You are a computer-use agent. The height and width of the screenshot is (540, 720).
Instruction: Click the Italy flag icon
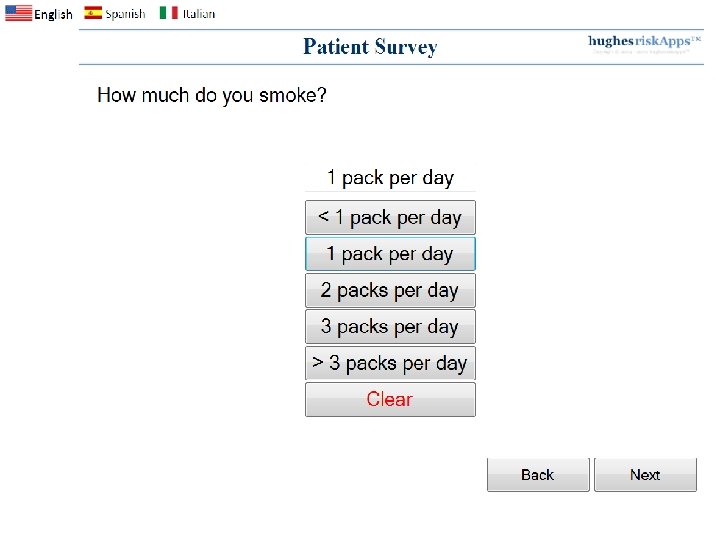(169, 13)
